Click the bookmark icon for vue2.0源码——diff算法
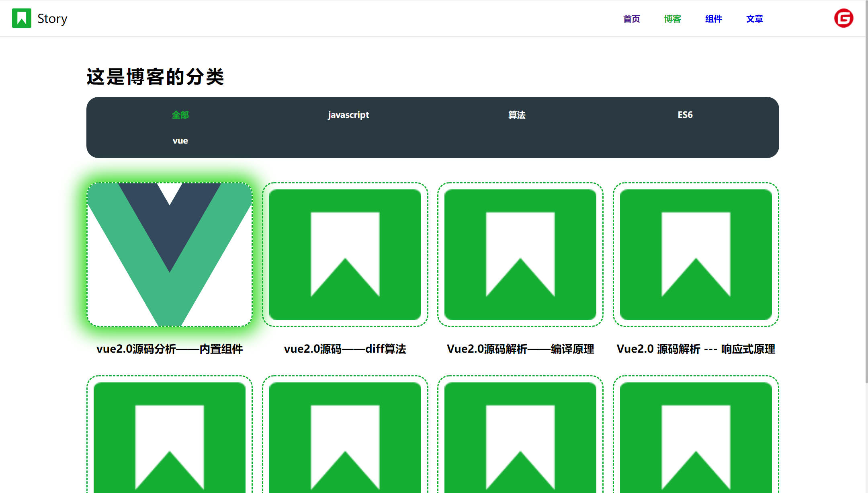This screenshot has width=868, height=493. (346, 253)
